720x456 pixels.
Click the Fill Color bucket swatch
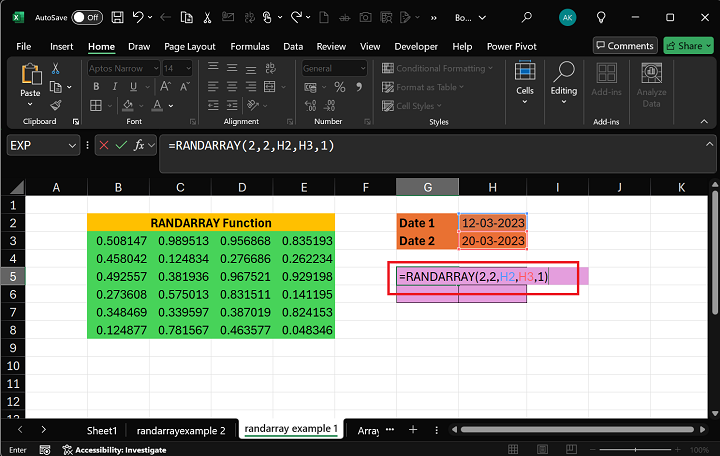128,106
